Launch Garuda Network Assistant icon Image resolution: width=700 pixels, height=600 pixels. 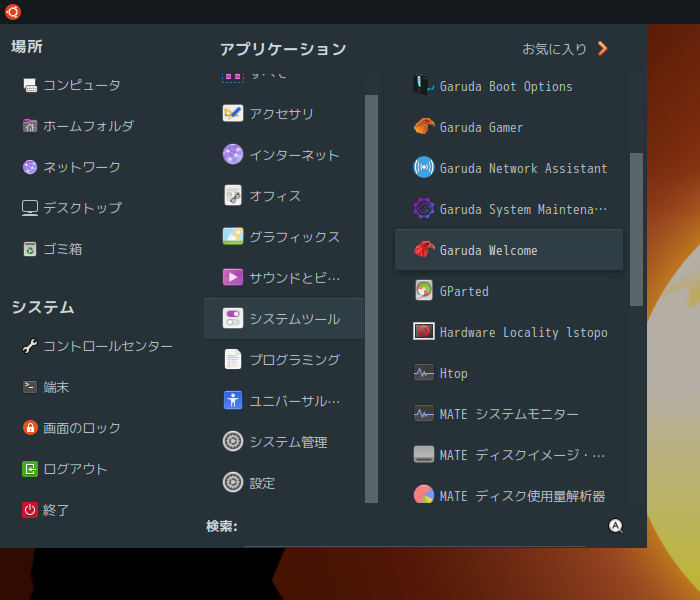pyautogui.click(x=424, y=167)
